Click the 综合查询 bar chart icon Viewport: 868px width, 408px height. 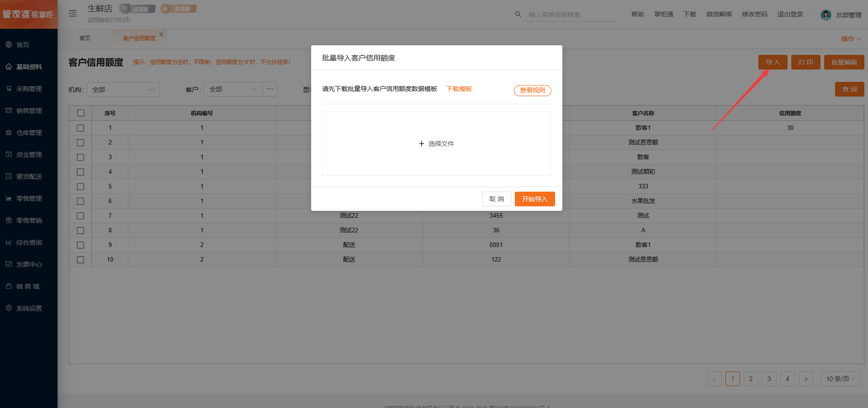coord(9,242)
